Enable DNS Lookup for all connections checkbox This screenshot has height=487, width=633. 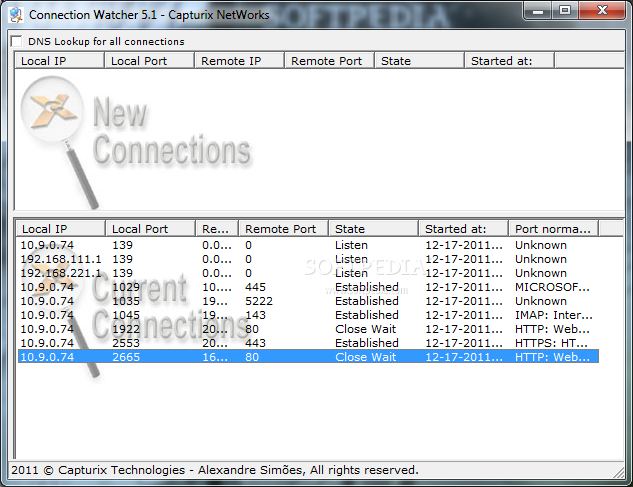coord(17,41)
